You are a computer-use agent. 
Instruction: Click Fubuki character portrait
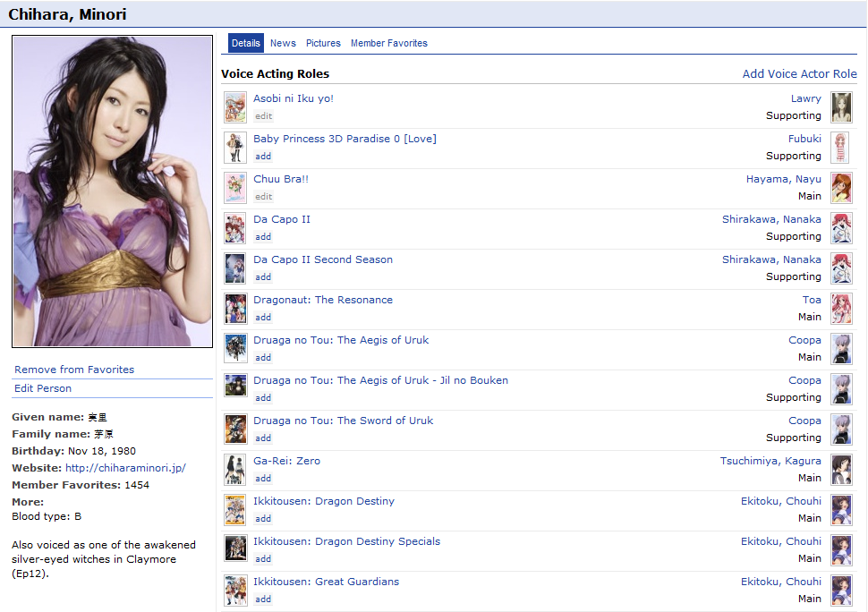tap(841, 148)
